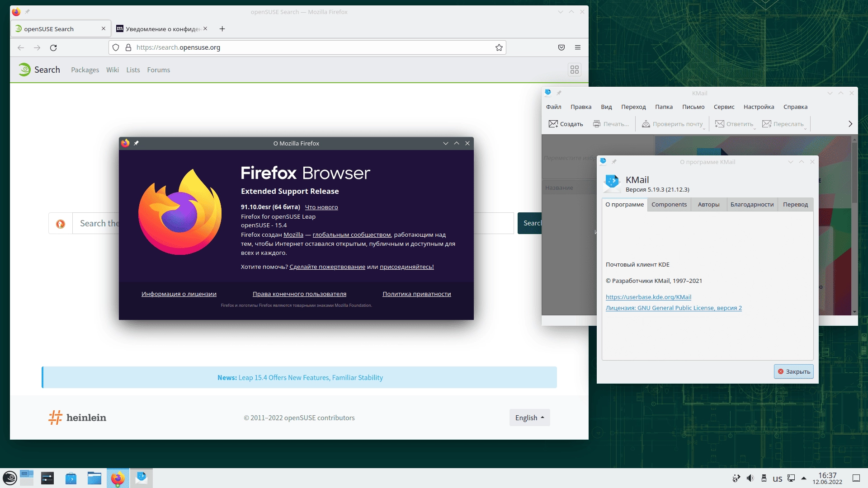Open Политика приватности link
Image resolution: width=868 pixels, height=488 pixels.
pos(416,294)
